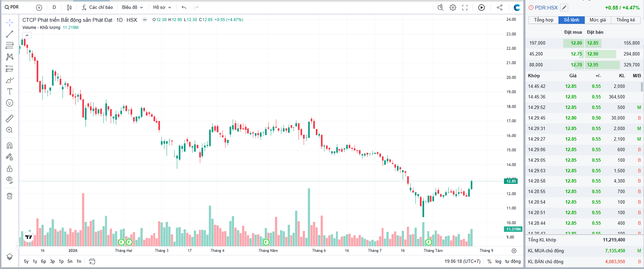
Task: Click the magnet mode icon
Action: tap(10, 146)
